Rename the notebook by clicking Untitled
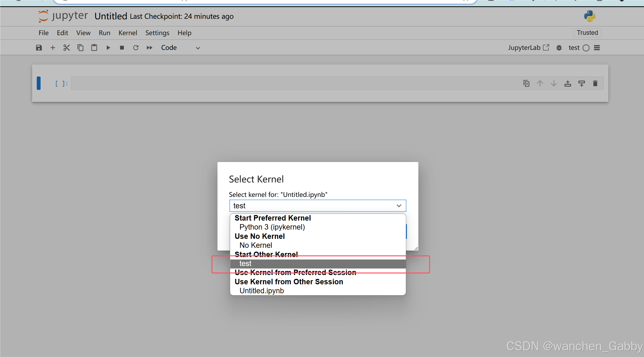 click(111, 16)
